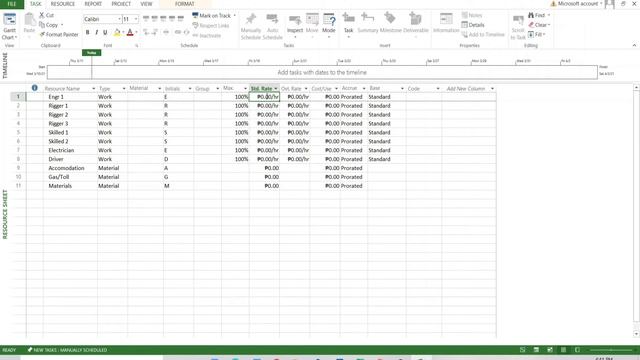Click the Details button
The height and width of the screenshot is (360, 640).
[473, 25]
